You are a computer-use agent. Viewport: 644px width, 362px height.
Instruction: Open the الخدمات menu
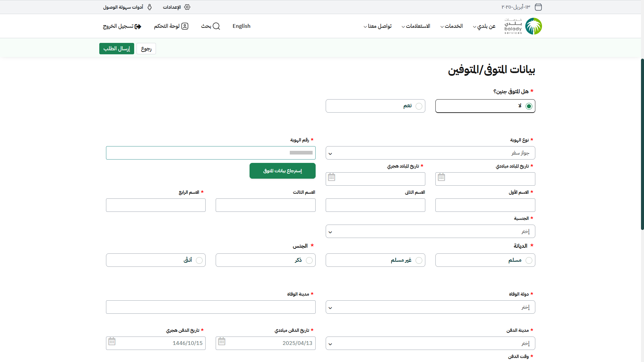pos(453,26)
